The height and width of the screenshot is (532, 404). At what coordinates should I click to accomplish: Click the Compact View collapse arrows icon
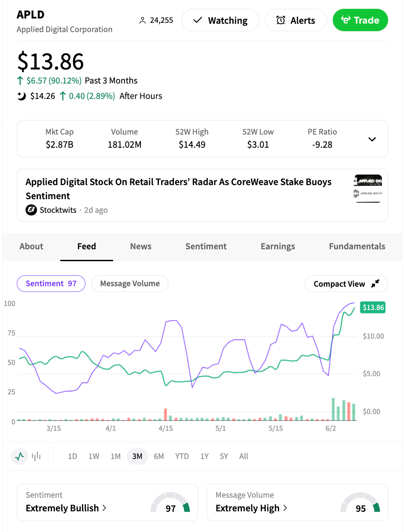pos(375,284)
